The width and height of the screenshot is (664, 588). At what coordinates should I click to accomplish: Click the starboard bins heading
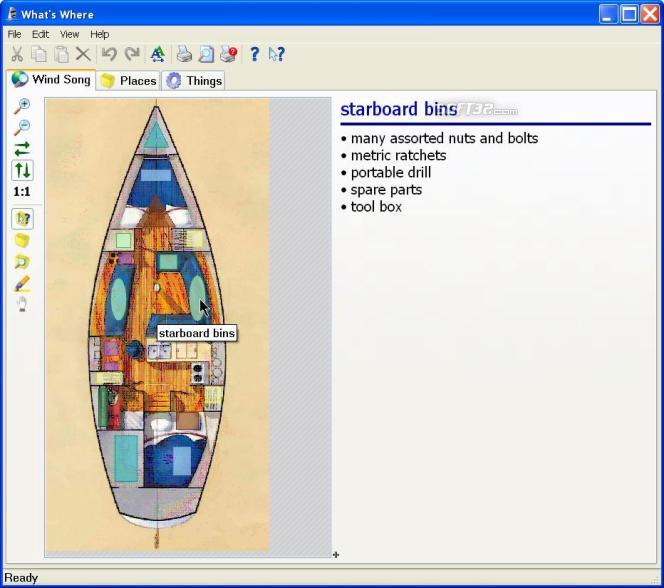point(398,109)
